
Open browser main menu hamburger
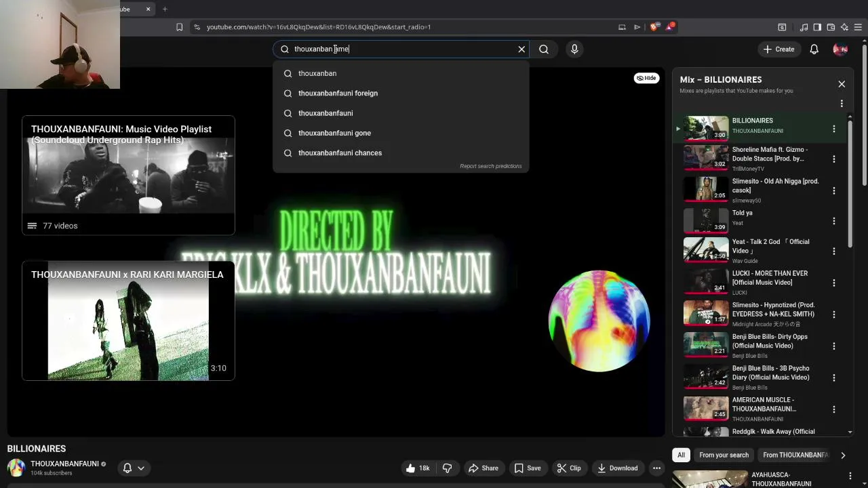coord(858,27)
